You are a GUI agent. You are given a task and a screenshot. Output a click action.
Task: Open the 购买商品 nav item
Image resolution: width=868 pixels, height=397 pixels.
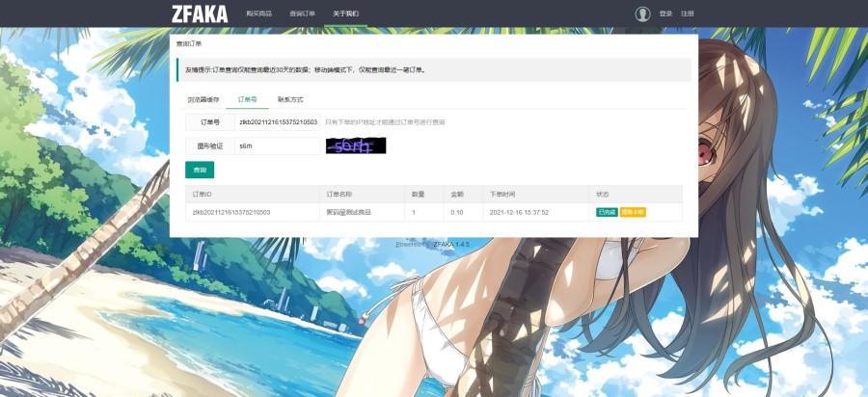tap(259, 13)
